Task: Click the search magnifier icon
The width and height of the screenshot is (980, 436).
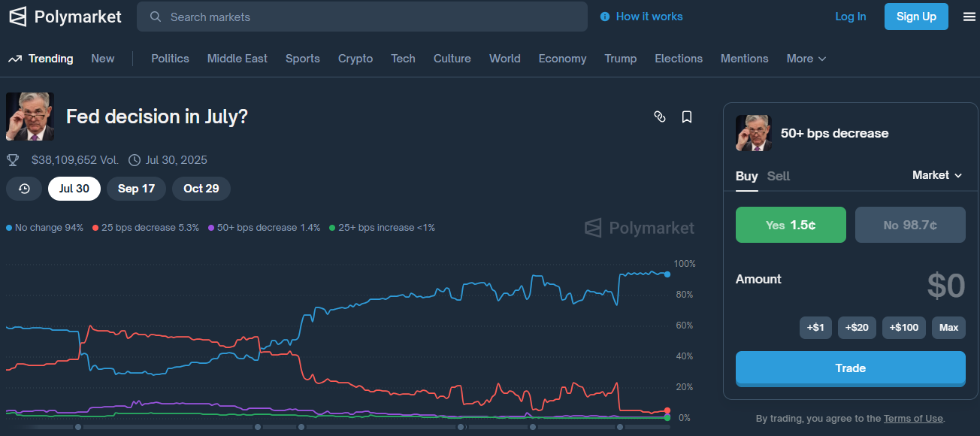Action: click(x=156, y=17)
